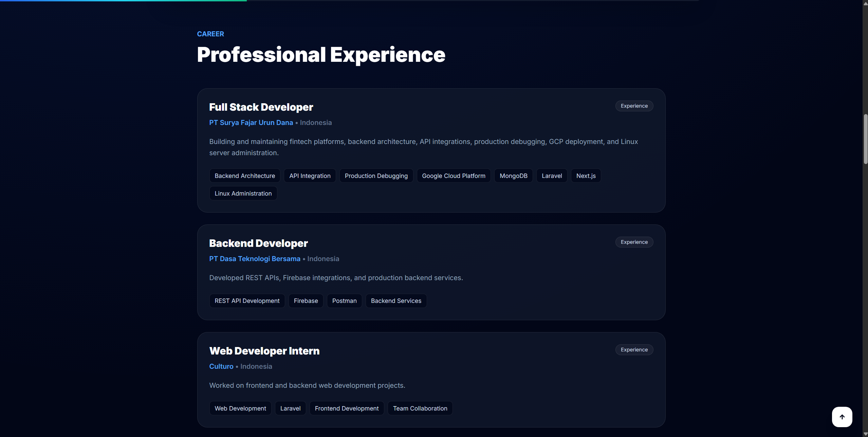Screen dimensions: 868x437
Task: Click the Full Stack Developer title
Action: pyautogui.click(x=261, y=107)
